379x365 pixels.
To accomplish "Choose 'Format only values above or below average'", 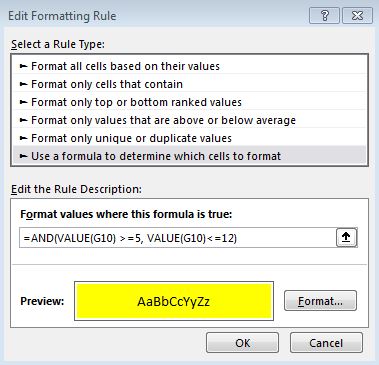I will [x=189, y=120].
